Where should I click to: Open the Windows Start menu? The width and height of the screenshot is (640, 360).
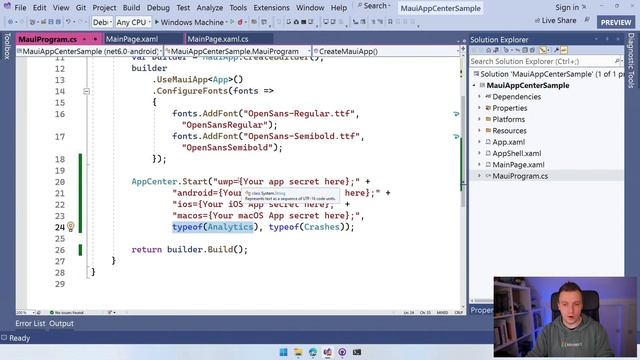coord(283,352)
